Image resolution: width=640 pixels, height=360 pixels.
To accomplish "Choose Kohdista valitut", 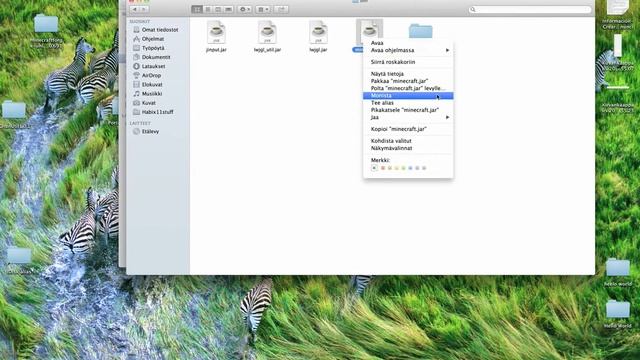I will 408,141.
